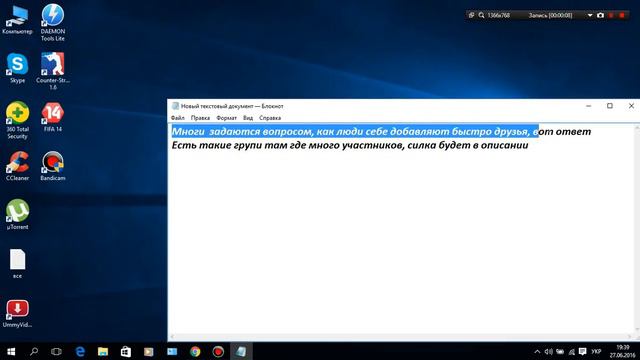Close the Bandicam overlay bar with red X

622,15
